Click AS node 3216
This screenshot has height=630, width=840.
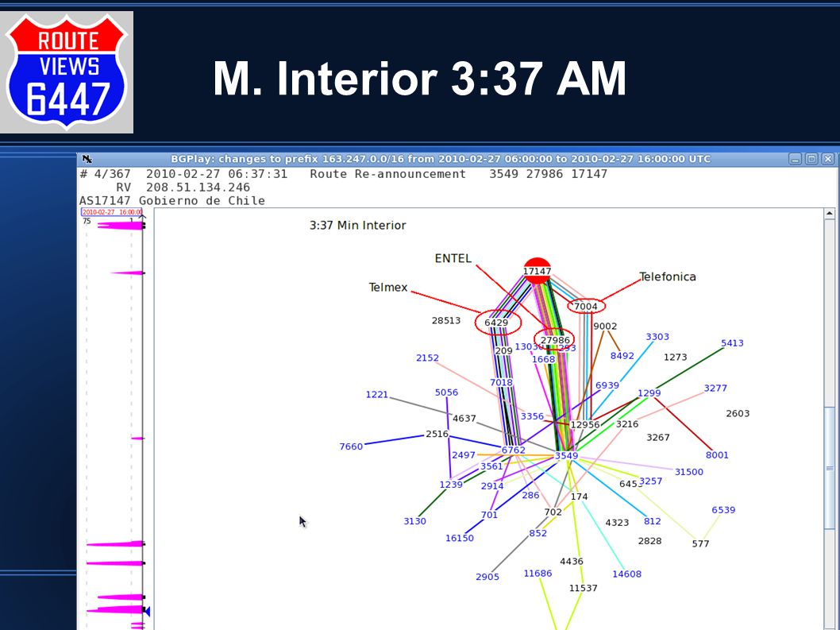tap(627, 424)
